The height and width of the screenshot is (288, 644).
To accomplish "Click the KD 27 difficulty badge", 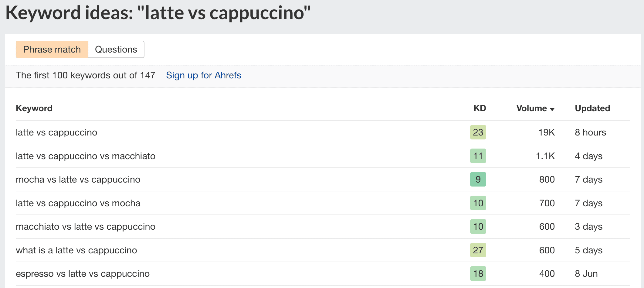I will pos(478,250).
